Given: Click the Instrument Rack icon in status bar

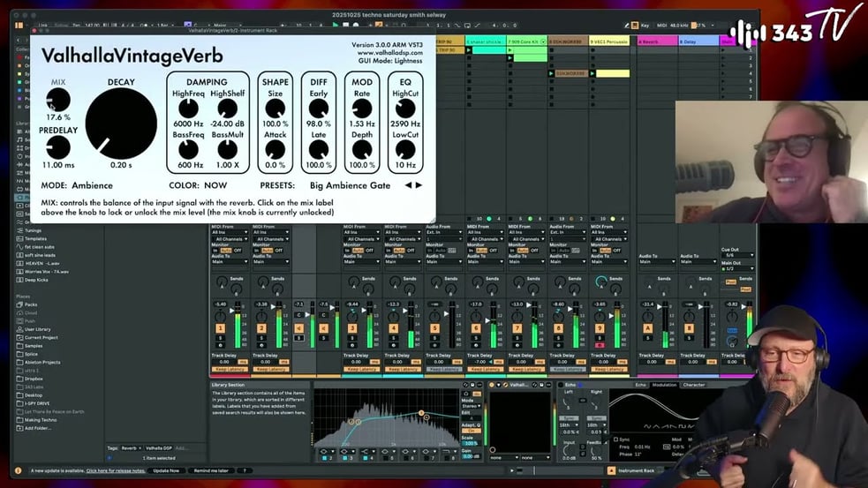Looking at the screenshot, I should [611, 471].
